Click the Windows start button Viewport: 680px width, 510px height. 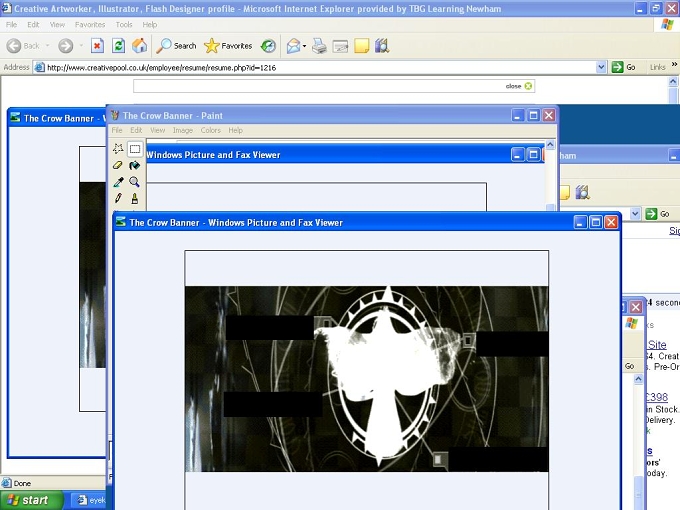pyautogui.click(x=29, y=500)
